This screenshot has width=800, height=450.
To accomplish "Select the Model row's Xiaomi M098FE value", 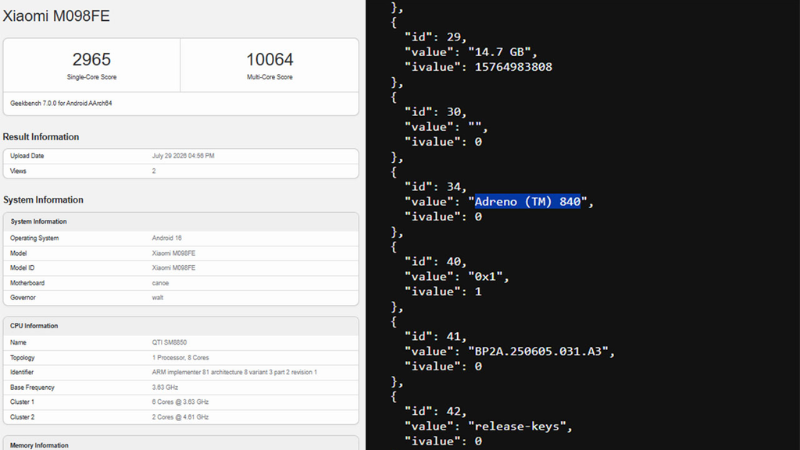I will (173, 253).
